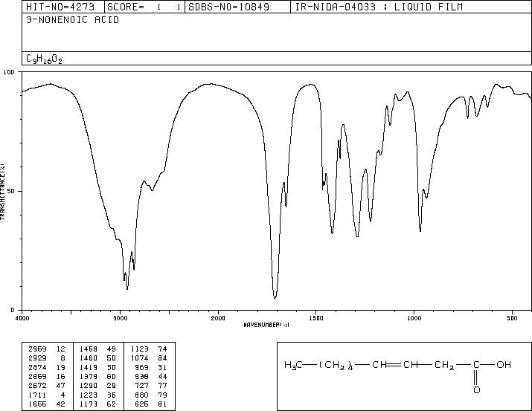Screen dimensions: 532x411
Task: Click the 4000 tick label on x-axis
Action: (x=22, y=318)
